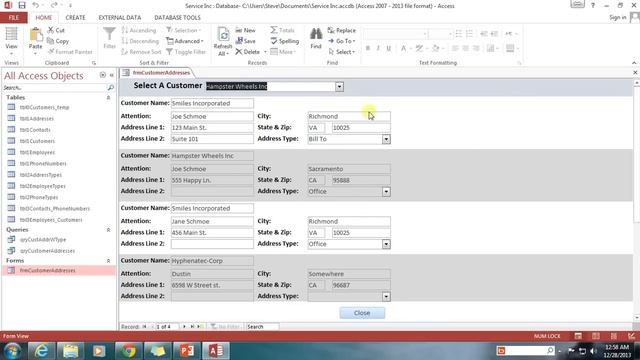Collapse the Tables group in navigation pane
The width and height of the screenshot is (640, 360).
108,98
